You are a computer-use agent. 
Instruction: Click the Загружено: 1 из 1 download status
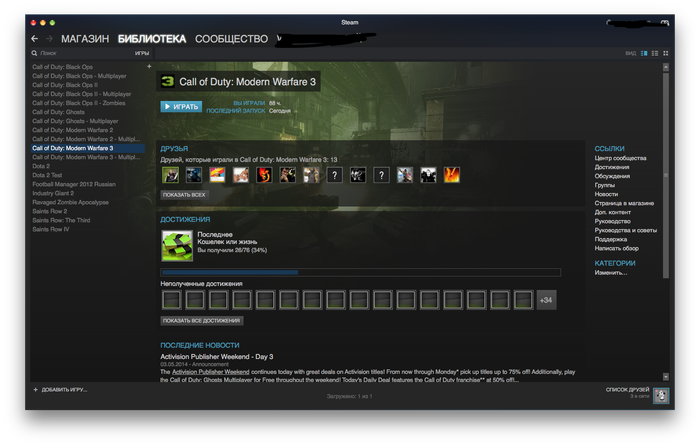349,396
